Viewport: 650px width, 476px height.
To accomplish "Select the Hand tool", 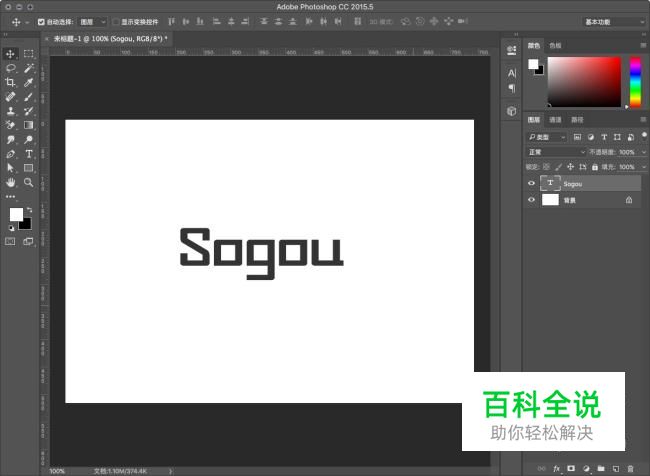I will [x=11, y=183].
